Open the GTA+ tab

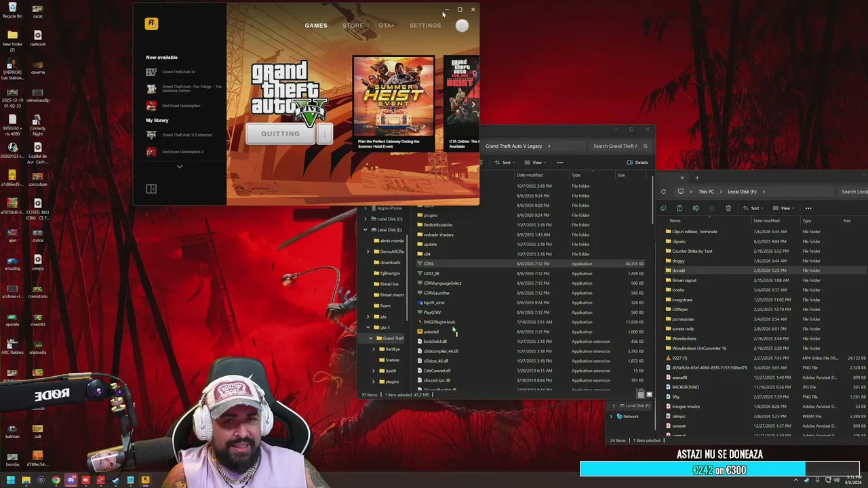tap(387, 26)
